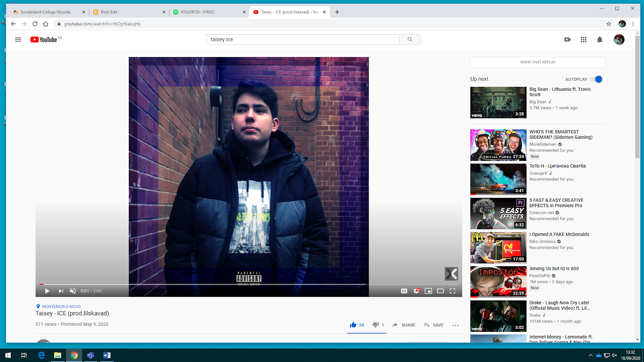Open the YouTube apps grid icon
The height and width of the screenshot is (362, 644).
click(584, 39)
